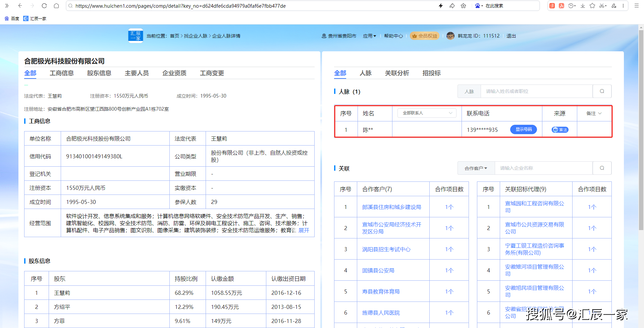Open browser hamburger main menu

(x=636, y=6)
